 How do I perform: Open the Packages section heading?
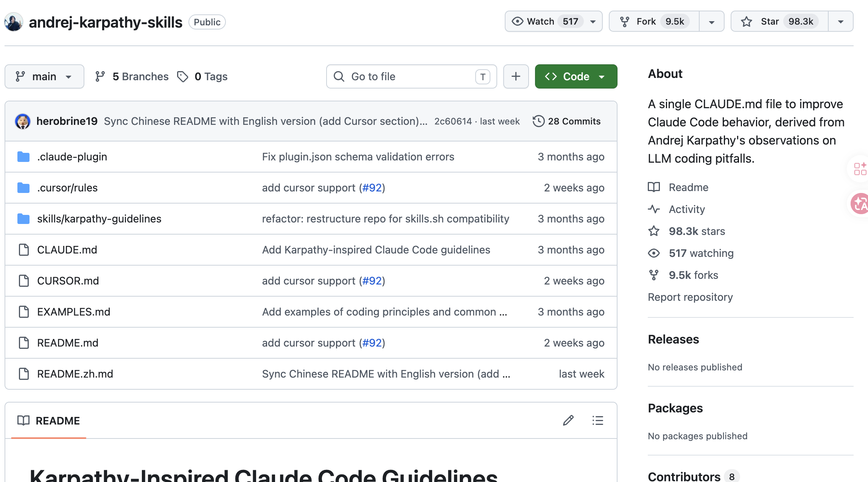point(675,408)
